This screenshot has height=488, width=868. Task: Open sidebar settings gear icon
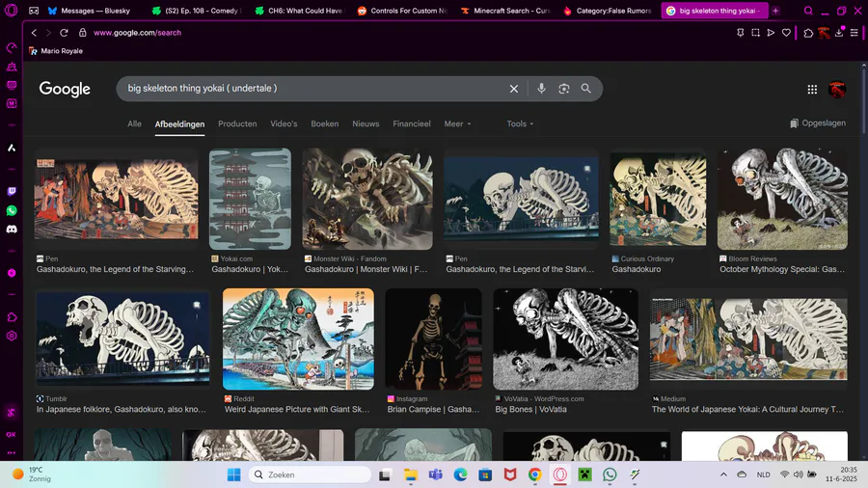coord(12,336)
